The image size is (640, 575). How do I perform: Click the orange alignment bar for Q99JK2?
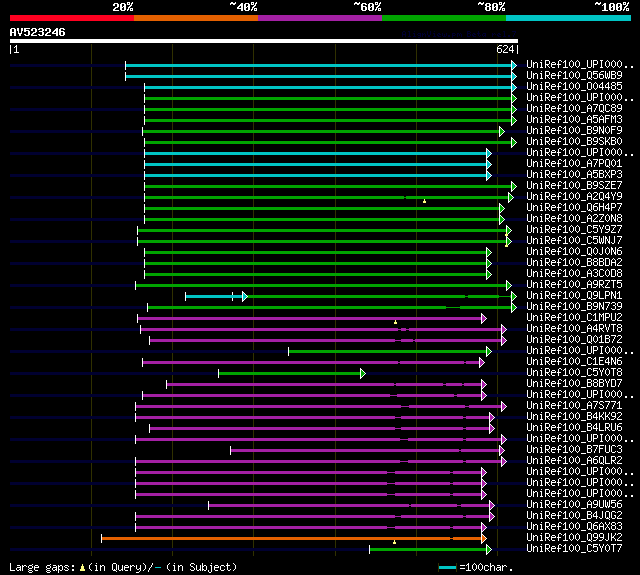[x=292, y=539]
